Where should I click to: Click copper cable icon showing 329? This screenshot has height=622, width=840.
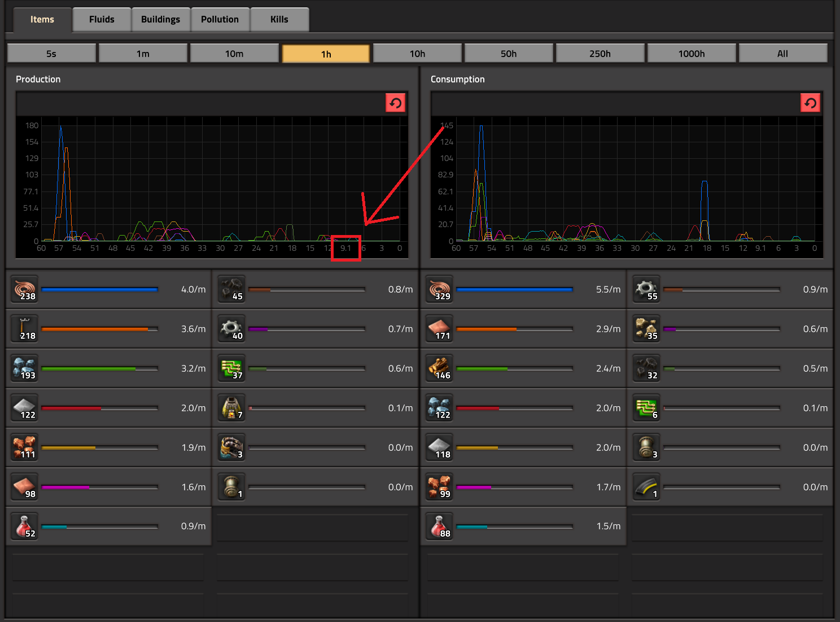[440, 289]
